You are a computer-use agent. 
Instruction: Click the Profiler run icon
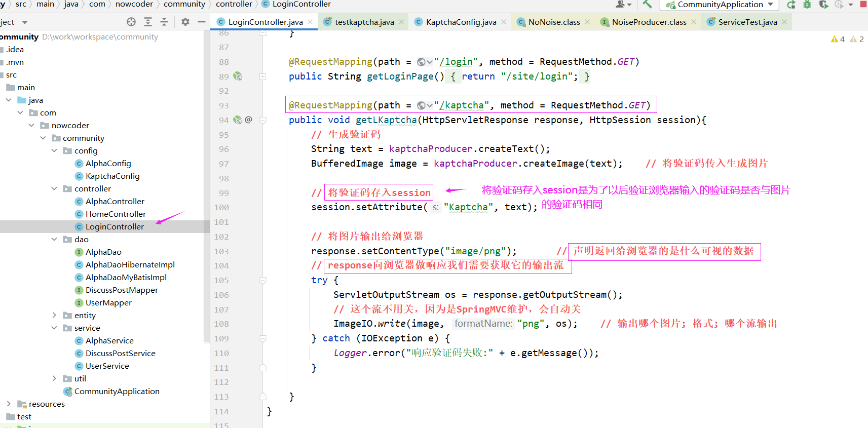[x=839, y=5]
